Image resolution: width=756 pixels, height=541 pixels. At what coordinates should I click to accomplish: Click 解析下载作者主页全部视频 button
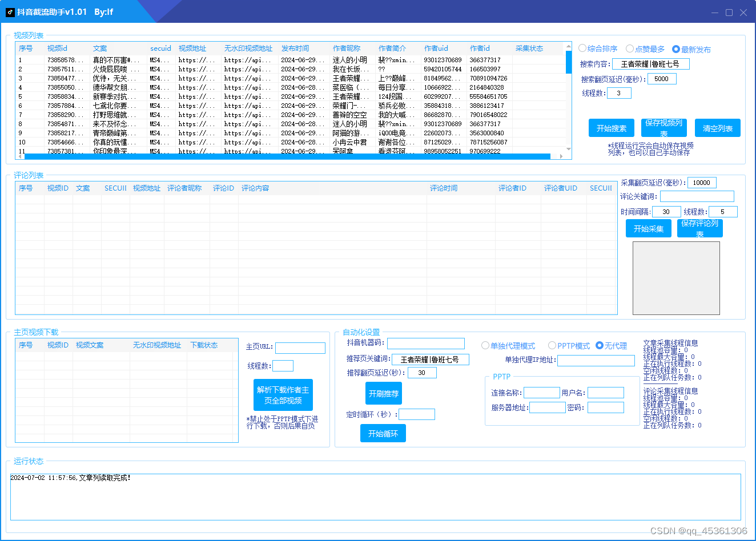tap(283, 395)
